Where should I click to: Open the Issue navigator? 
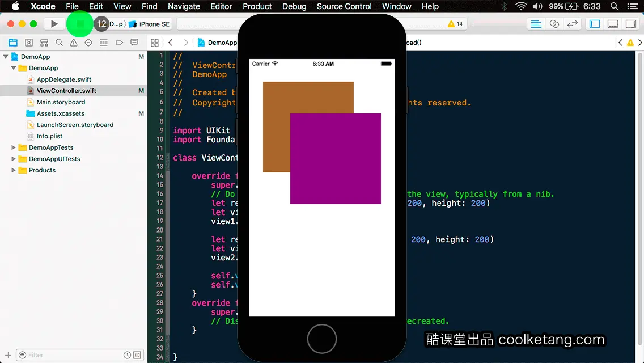[x=74, y=43]
